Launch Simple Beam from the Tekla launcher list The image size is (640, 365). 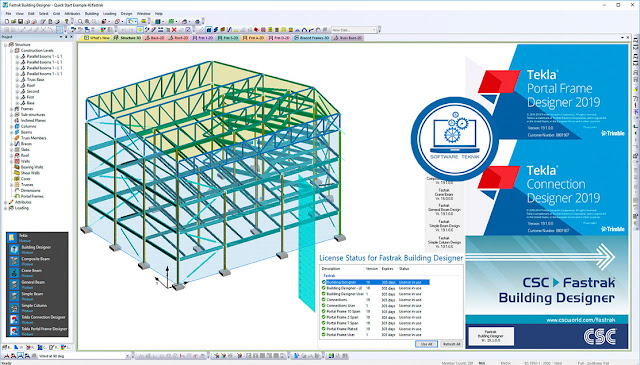[37, 296]
